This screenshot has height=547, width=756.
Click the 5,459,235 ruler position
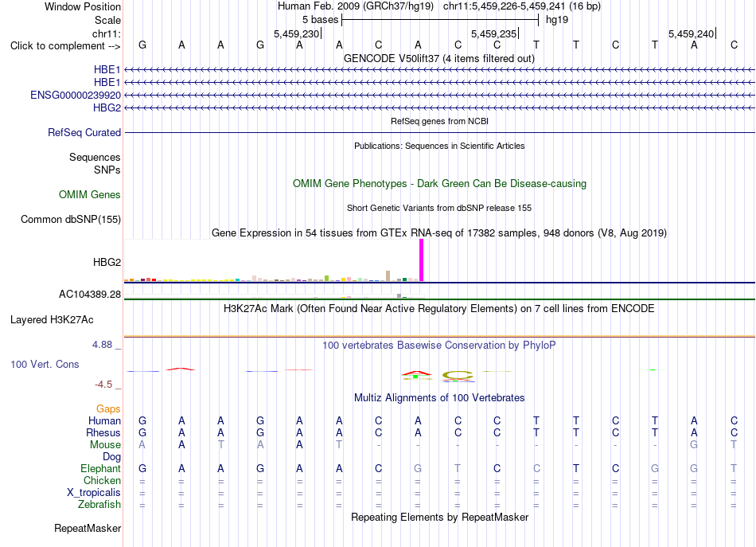pyautogui.click(x=494, y=33)
